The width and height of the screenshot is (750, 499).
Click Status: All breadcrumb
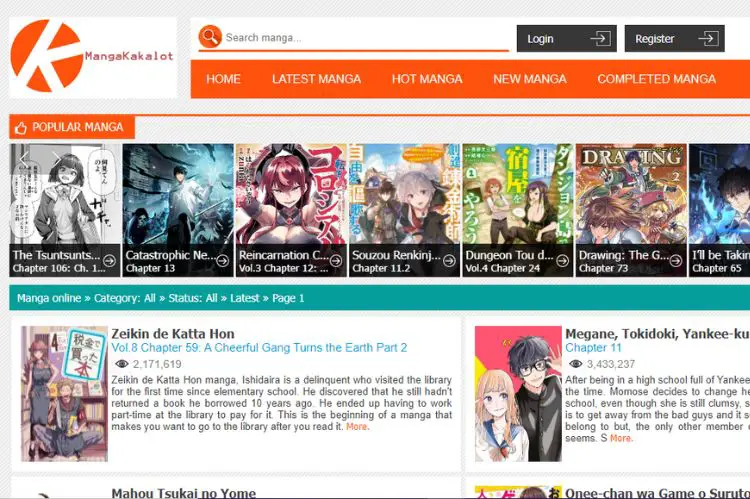pos(193,299)
